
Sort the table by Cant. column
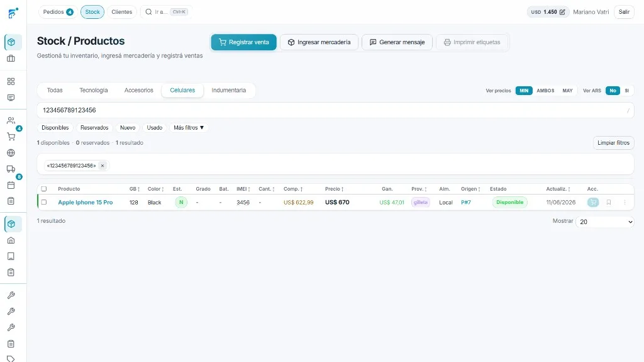pyautogui.click(x=267, y=189)
